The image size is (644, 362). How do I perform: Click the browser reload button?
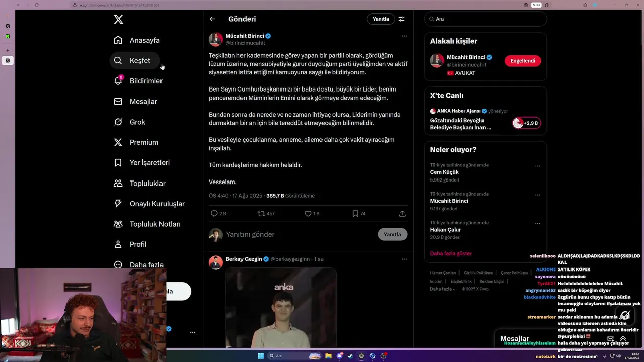pos(37,5)
